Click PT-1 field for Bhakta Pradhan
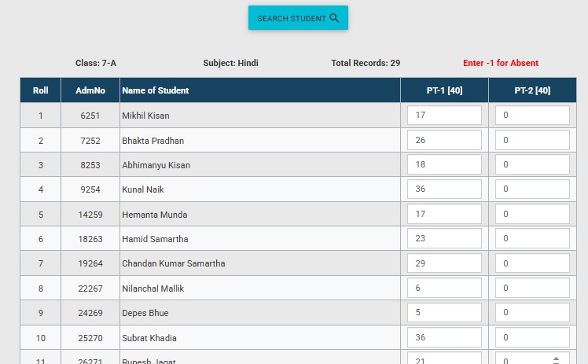The height and width of the screenshot is (364, 588). click(x=444, y=140)
